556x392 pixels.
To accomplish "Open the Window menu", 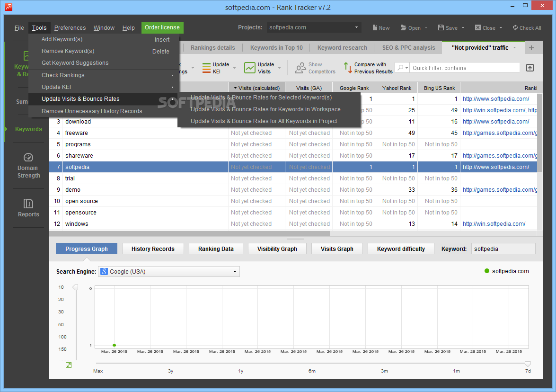I will coord(104,27).
